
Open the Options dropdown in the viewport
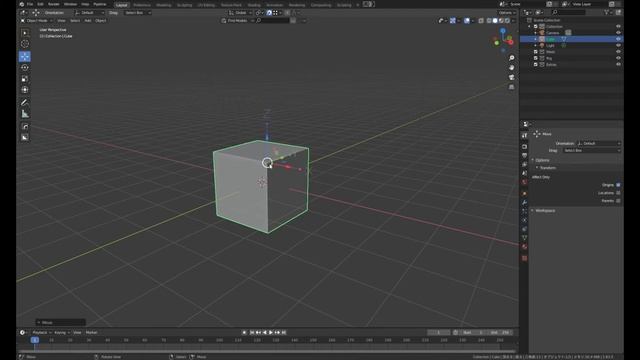click(507, 13)
